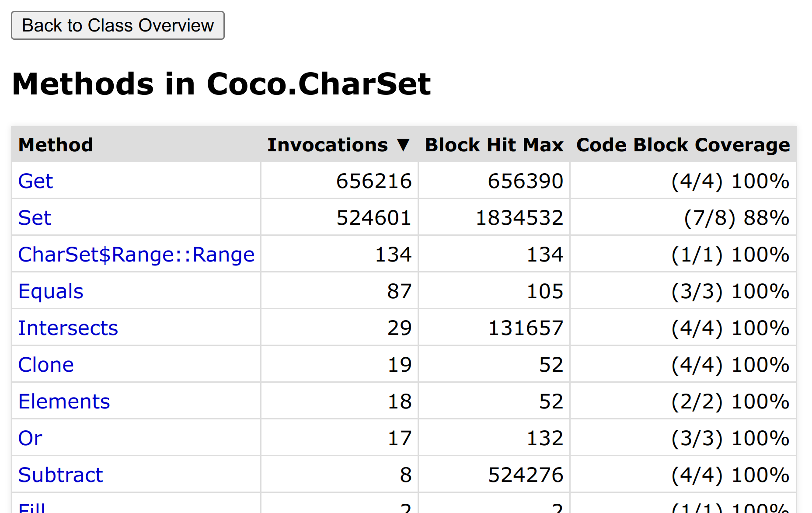Select the invocations value 18
The height and width of the screenshot is (513, 812).
pyautogui.click(x=399, y=401)
